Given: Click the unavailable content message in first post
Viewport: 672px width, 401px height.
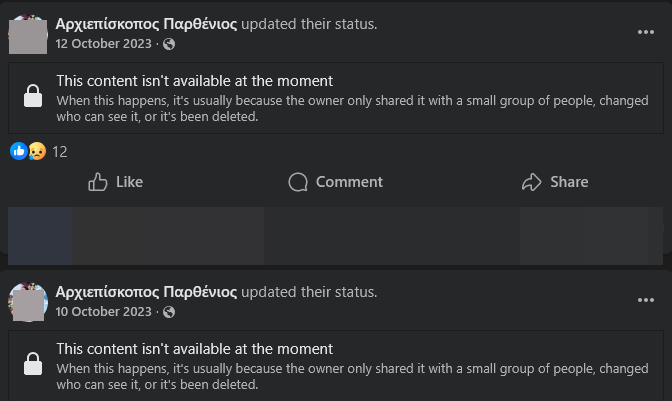Looking at the screenshot, I should tap(194, 82).
